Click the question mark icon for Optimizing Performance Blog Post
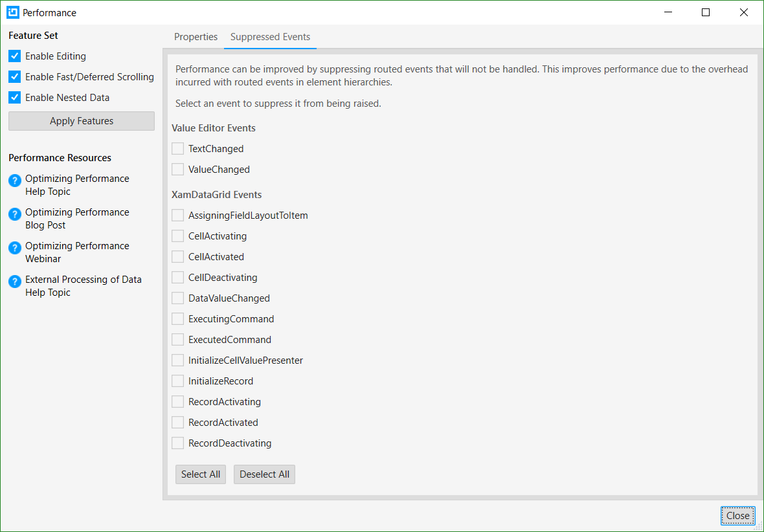Viewport: 764px width, 532px height. (x=14, y=212)
